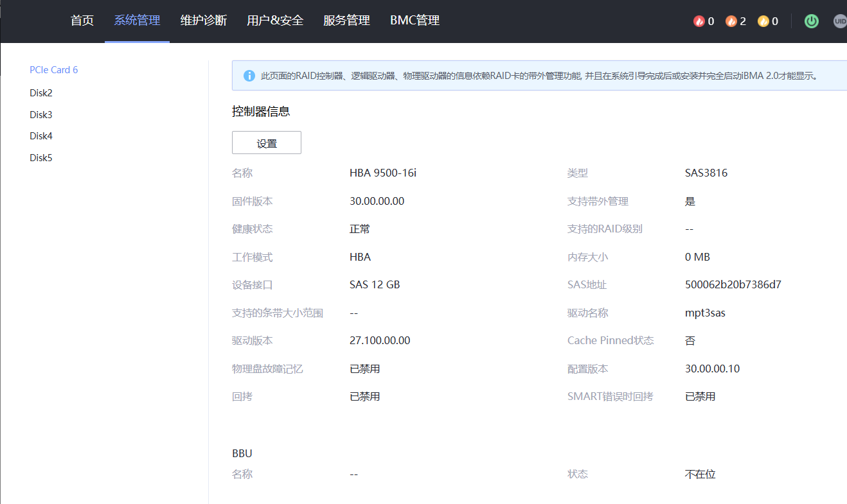Image resolution: width=847 pixels, height=504 pixels.
Task: Open the 服务管理 menu
Action: [x=346, y=20]
